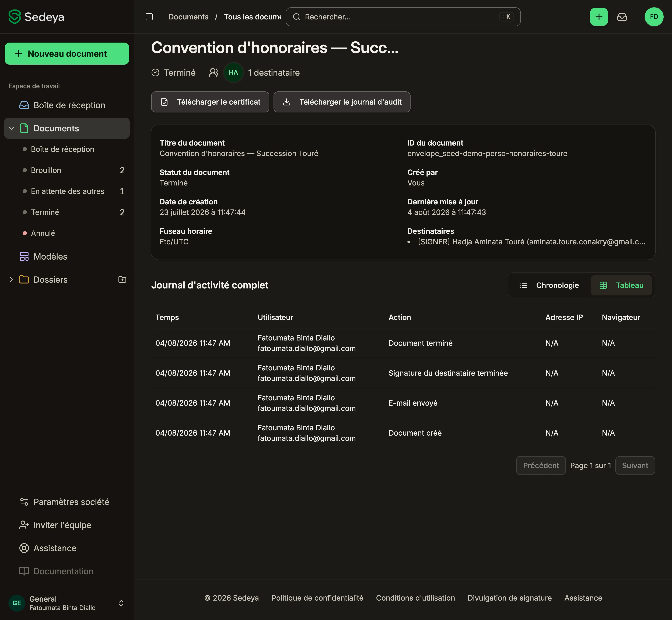Open Boîte de réception in workspace
Viewport: 672px width, 620px height.
click(x=67, y=105)
